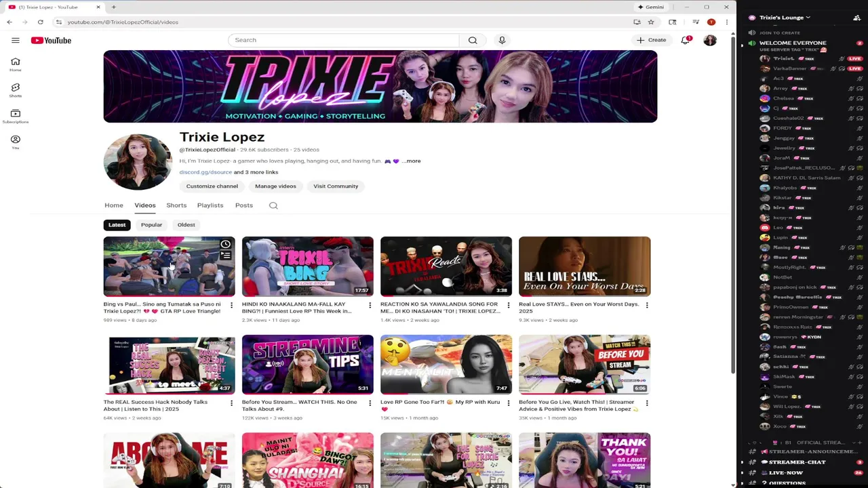The image size is (868, 488).
Task: Open Streaming Tips video thumbnail
Action: pyautogui.click(x=307, y=365)
